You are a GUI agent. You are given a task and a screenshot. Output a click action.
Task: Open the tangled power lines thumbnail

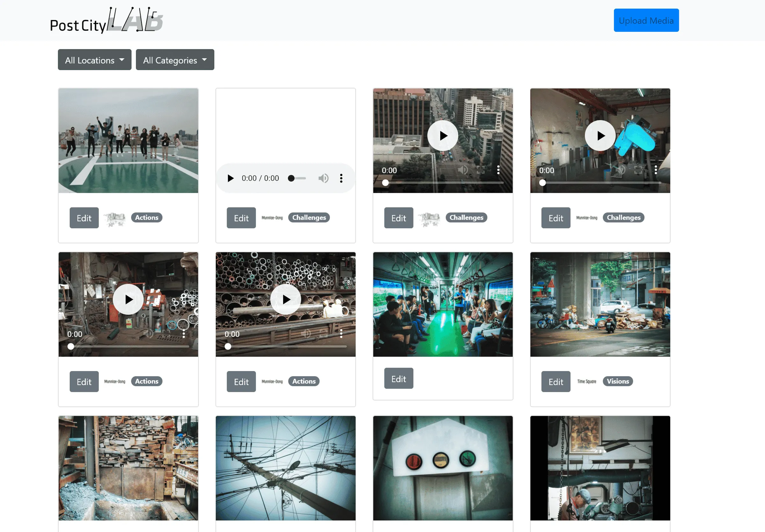pyautogui.click(x=286, y=468)
